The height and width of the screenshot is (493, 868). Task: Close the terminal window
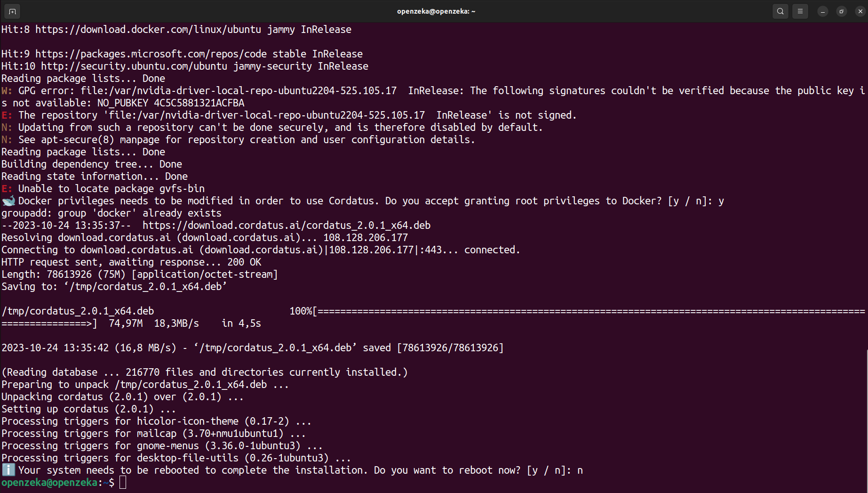(860, 11)
